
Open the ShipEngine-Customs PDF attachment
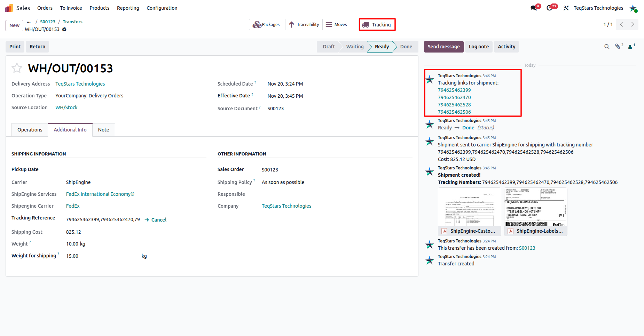470,212
